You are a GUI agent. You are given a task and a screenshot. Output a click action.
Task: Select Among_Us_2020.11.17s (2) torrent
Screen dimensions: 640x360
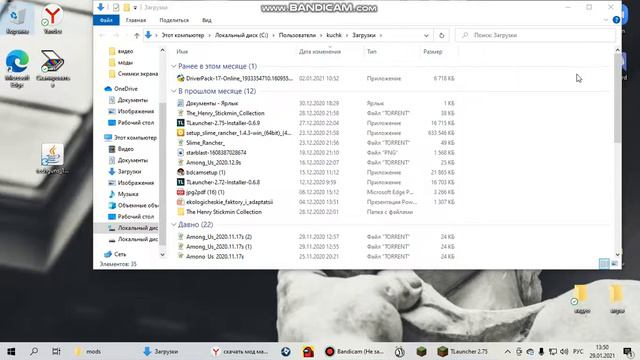[x=219, y=237]
